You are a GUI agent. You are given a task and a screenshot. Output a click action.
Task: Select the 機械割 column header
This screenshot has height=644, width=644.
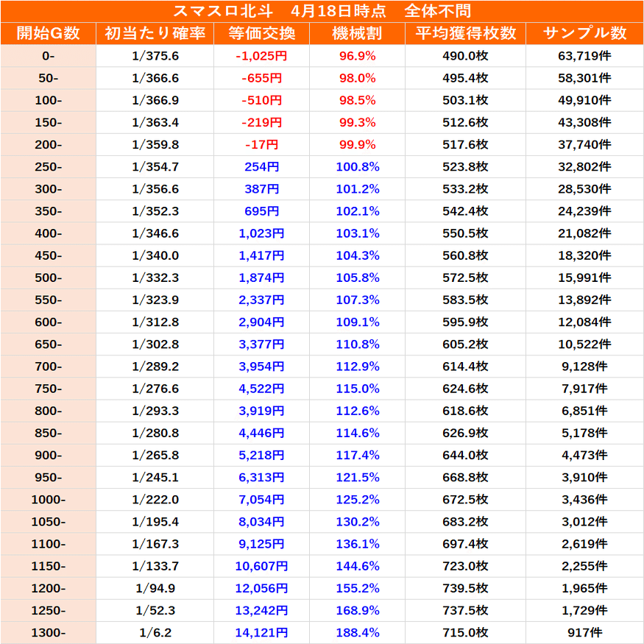[357, 33]
